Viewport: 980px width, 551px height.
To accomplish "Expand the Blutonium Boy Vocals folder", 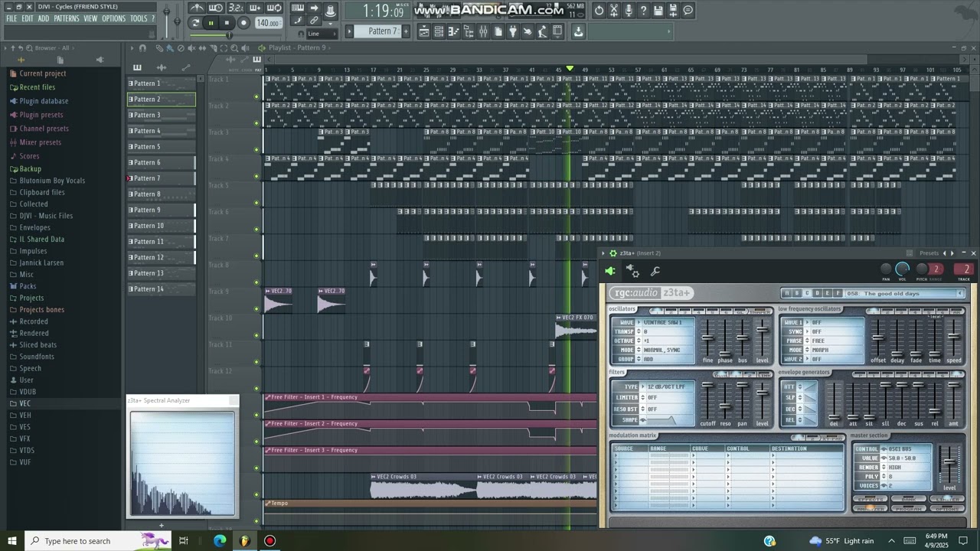I will click(x=52, y=181).
